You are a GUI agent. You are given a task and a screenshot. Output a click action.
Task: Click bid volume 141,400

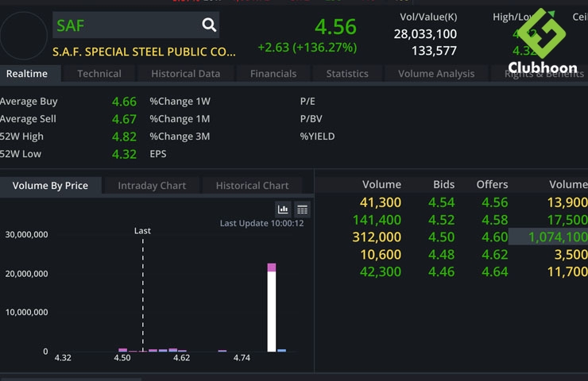tap(377, 220)
